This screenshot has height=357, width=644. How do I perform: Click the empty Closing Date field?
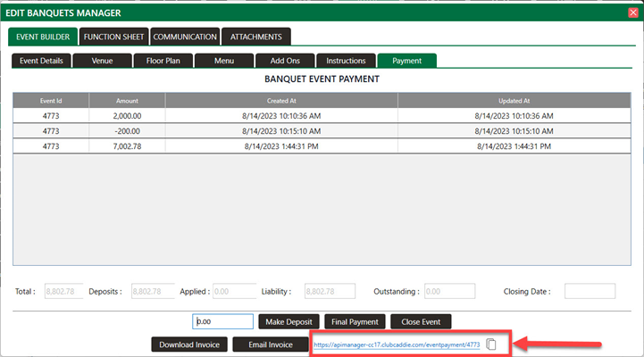point(590,291)
